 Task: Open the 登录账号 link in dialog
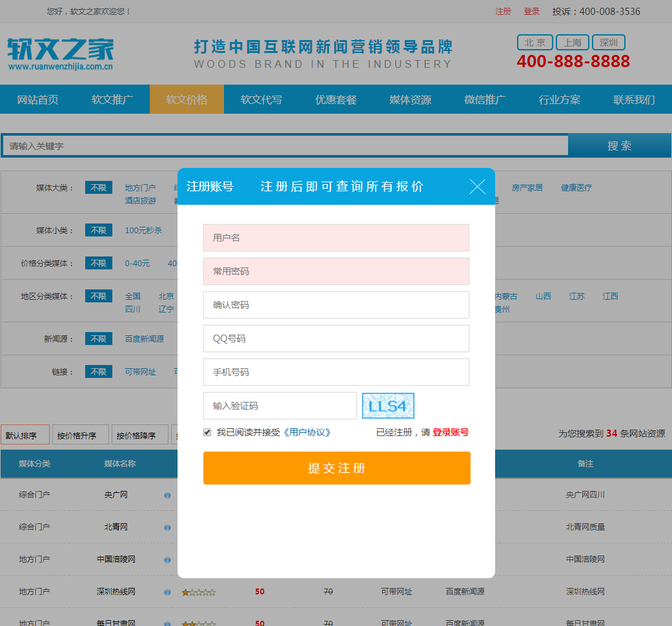451,432
